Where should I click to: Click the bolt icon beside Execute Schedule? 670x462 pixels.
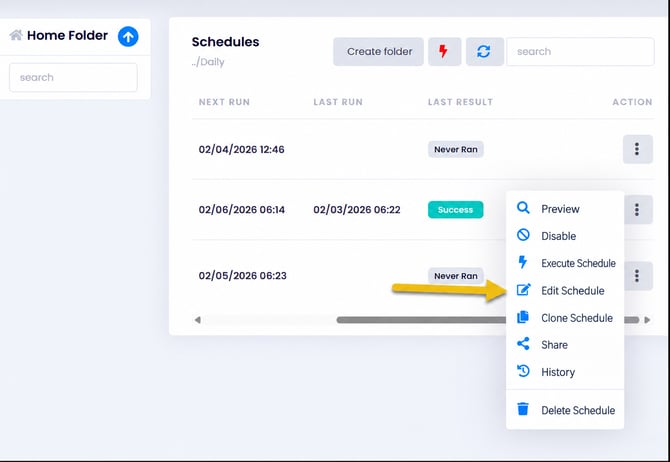[523, 262]
